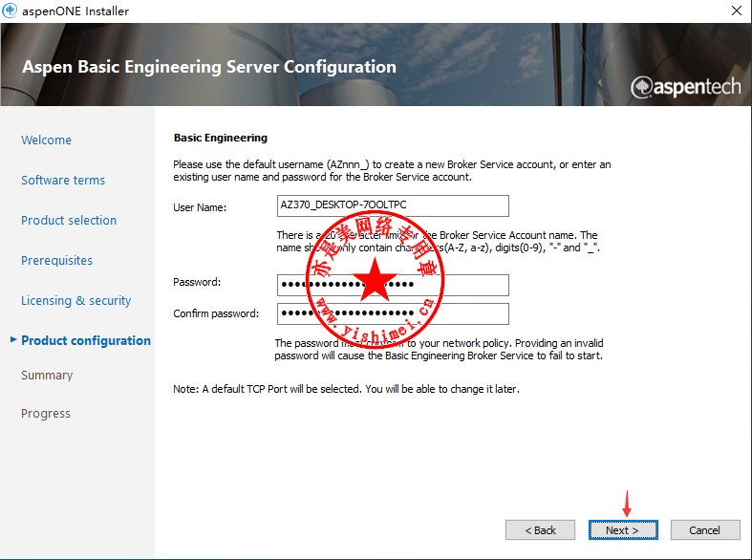Click the Summary step label

47,375
